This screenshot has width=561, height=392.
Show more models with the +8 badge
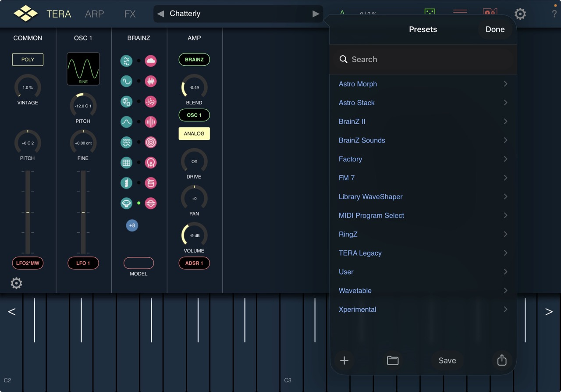point(132,225)
